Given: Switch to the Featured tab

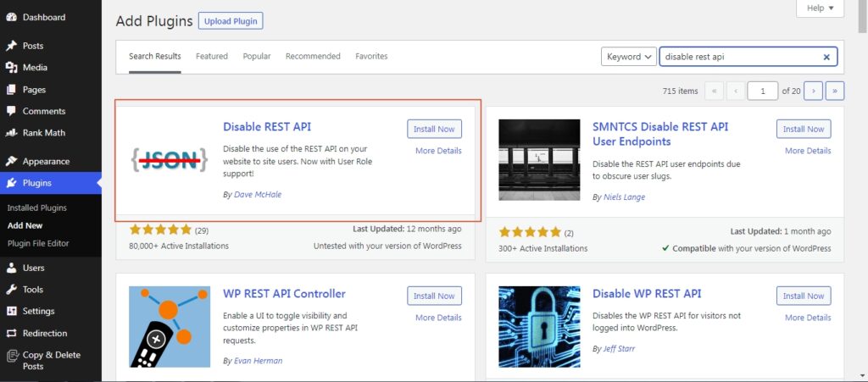Looking at the screenshot, I should [211, 57].
